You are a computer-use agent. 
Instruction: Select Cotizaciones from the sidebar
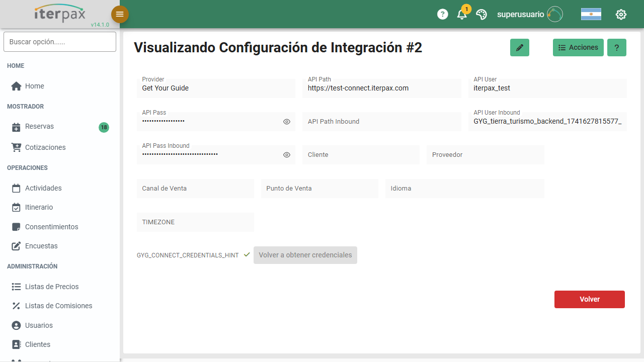coord(46,147)
